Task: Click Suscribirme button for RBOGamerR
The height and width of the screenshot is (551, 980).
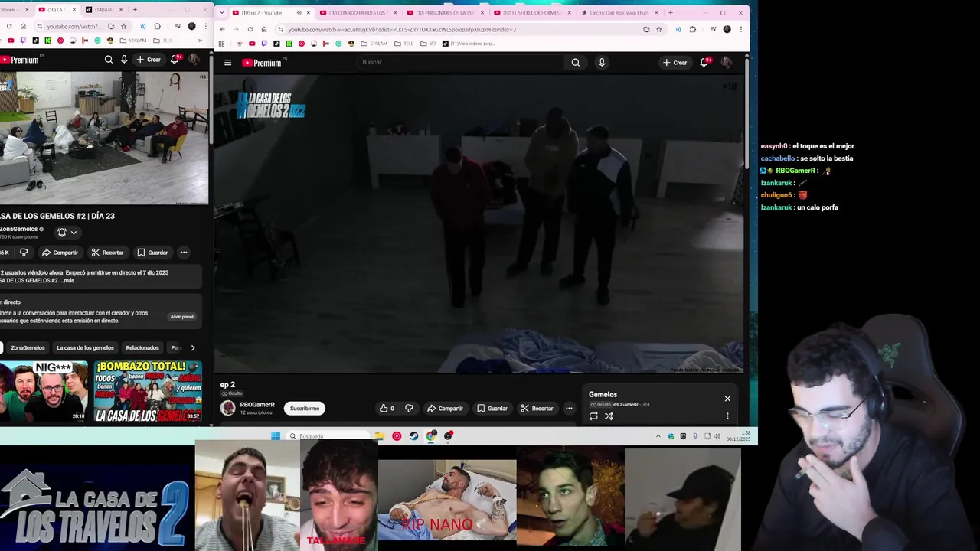Action: 305,409
